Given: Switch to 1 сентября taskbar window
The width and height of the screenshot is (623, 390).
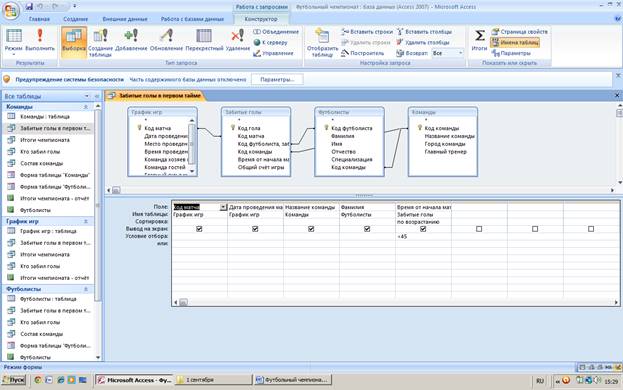Looking at the screenshot, I should (x=213, y=380).
